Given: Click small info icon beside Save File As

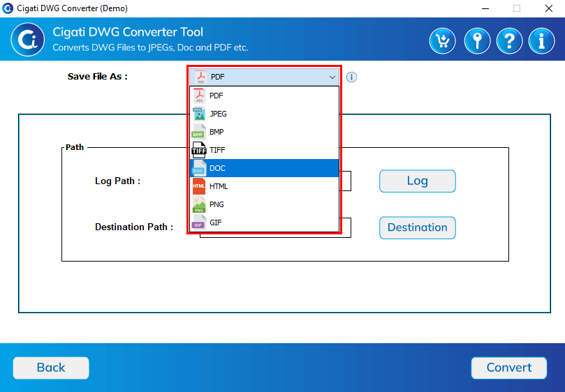Looking at the screenshot, I should coord(351,77).
